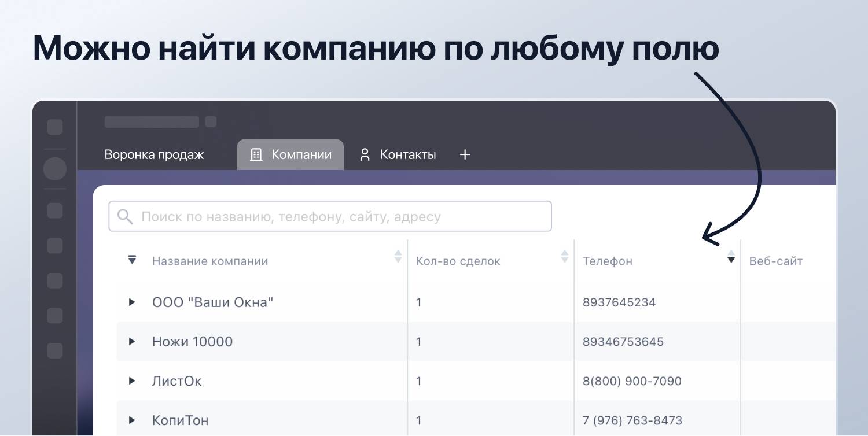Image resolution: width=868 pixels, height=436 pixels.
Task: Click the building icon on Компании tab
Action: (x=256, y=155)
